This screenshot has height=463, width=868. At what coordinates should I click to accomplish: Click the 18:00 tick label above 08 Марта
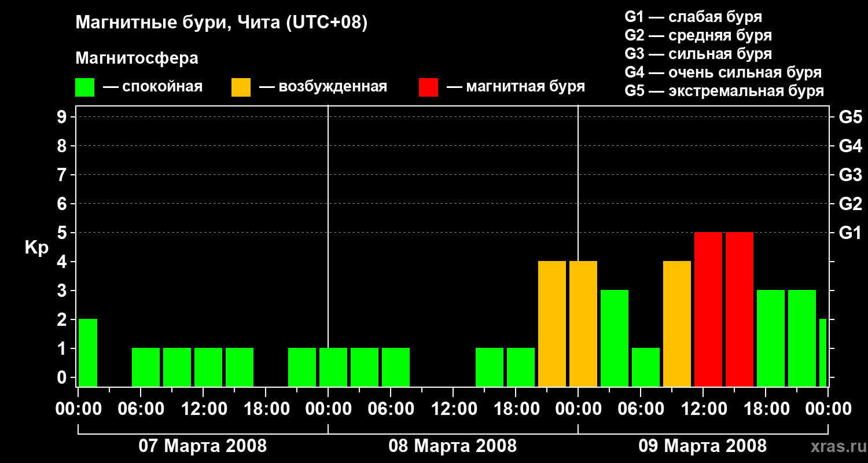pyautogui.click(x=516, y=409)
